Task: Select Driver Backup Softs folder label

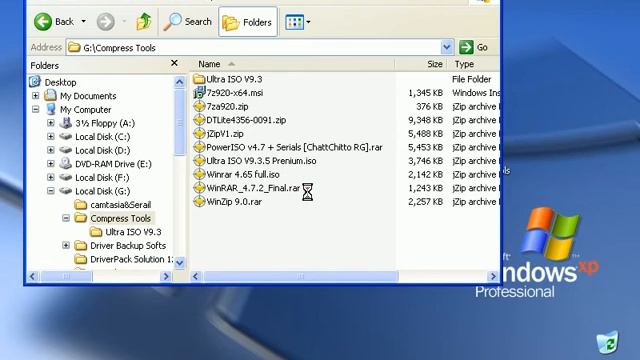Action: (x=128, y=246)
